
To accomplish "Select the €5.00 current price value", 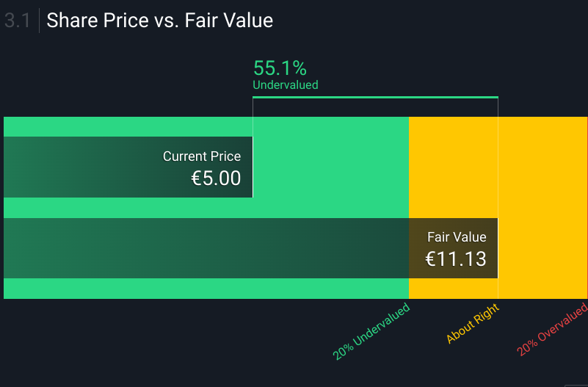I will [216, 178].
